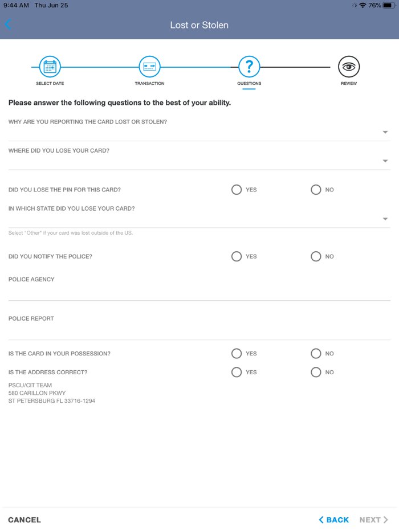Click the REVIEW step label
The image size is (399, 532).
coord(349,83)
